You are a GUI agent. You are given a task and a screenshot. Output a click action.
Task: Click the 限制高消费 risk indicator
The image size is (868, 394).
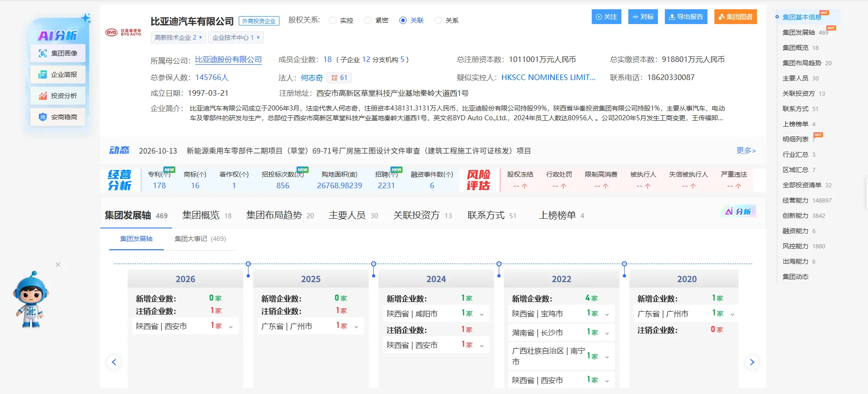[x=601, y=180]
